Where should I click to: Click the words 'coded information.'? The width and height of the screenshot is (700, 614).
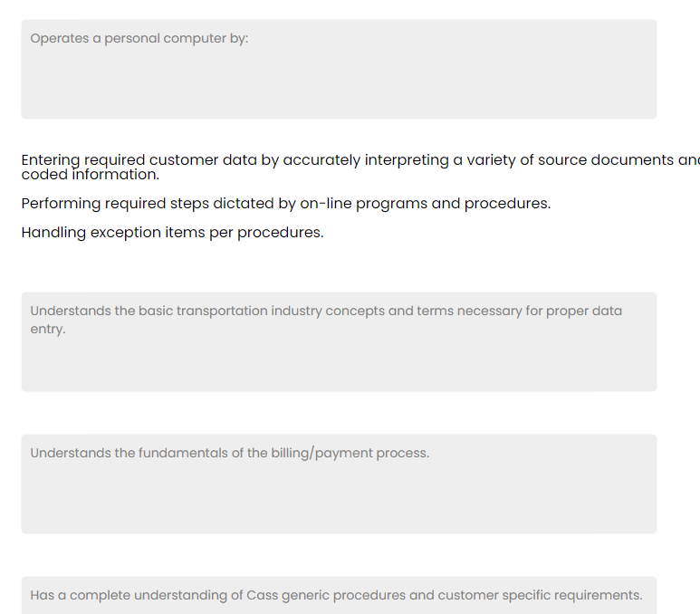pos(91,175)
